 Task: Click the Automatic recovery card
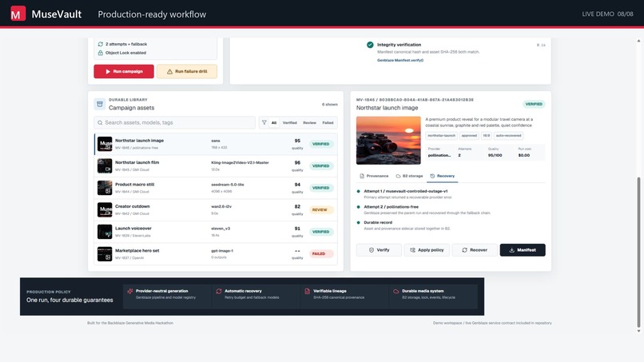256,296
